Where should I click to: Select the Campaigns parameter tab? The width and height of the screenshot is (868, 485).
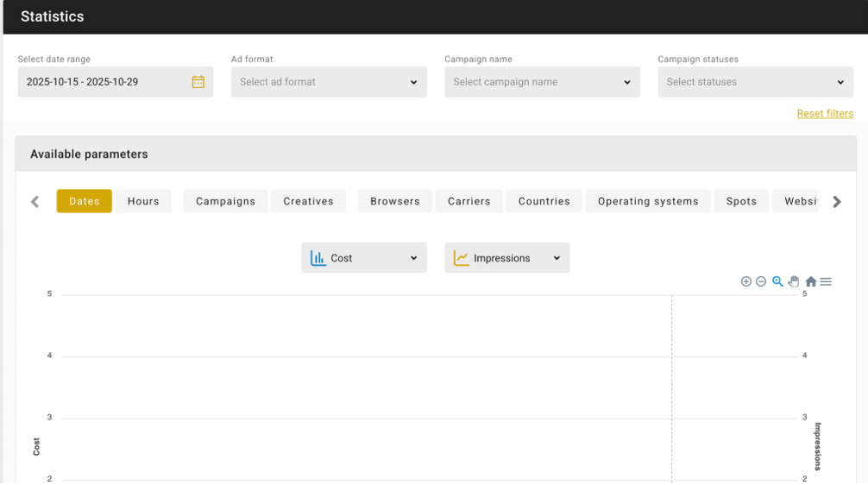coord(225,201)
